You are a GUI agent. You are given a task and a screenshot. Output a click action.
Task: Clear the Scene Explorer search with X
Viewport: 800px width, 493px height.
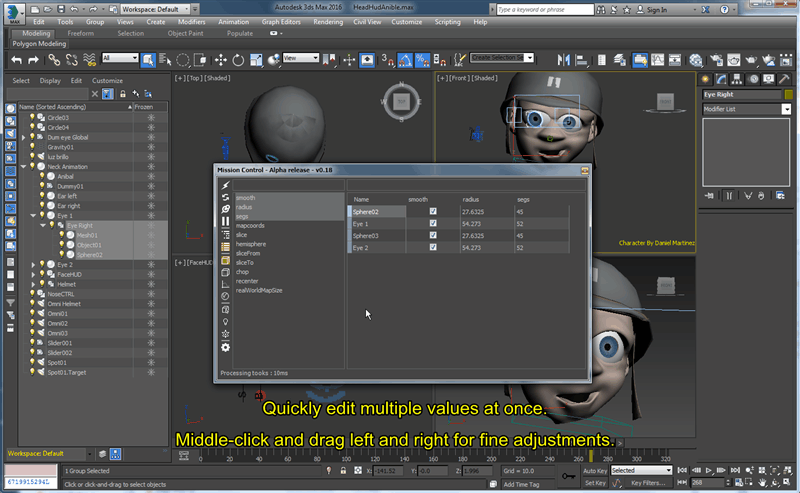[94, 94]
